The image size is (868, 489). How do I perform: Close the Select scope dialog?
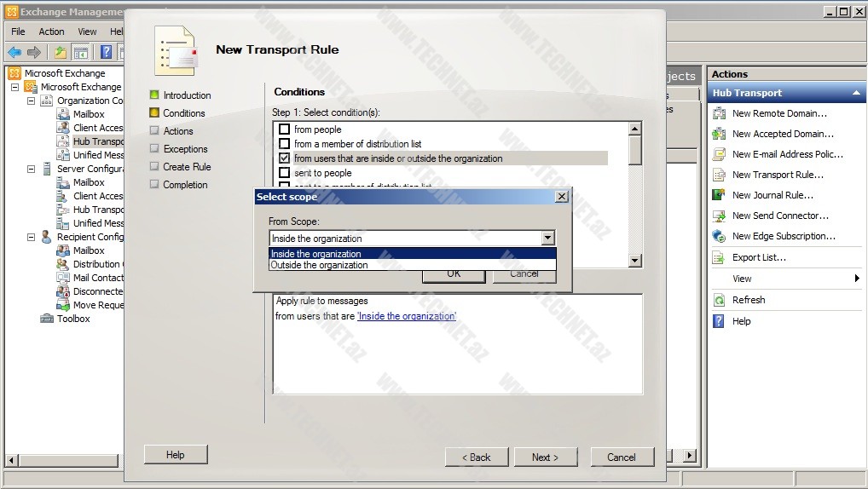(561, 197)
